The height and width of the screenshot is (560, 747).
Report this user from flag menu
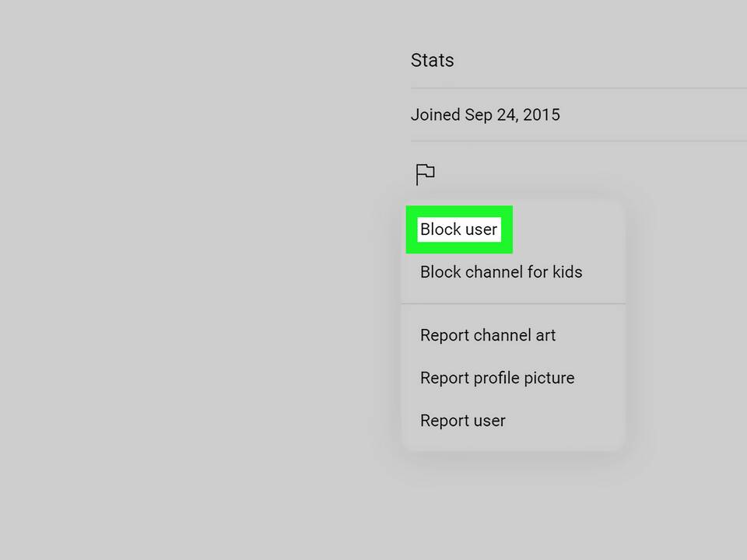tap(463, 421)
